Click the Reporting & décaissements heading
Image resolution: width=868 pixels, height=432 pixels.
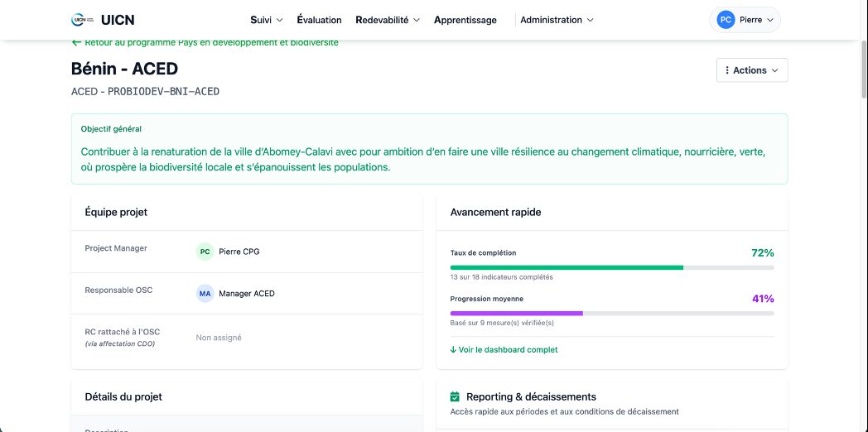pos(532,396)
